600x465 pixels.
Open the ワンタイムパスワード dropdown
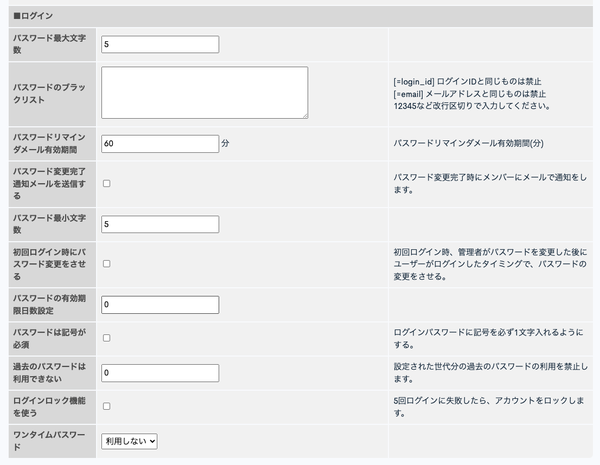coord(129,441)
